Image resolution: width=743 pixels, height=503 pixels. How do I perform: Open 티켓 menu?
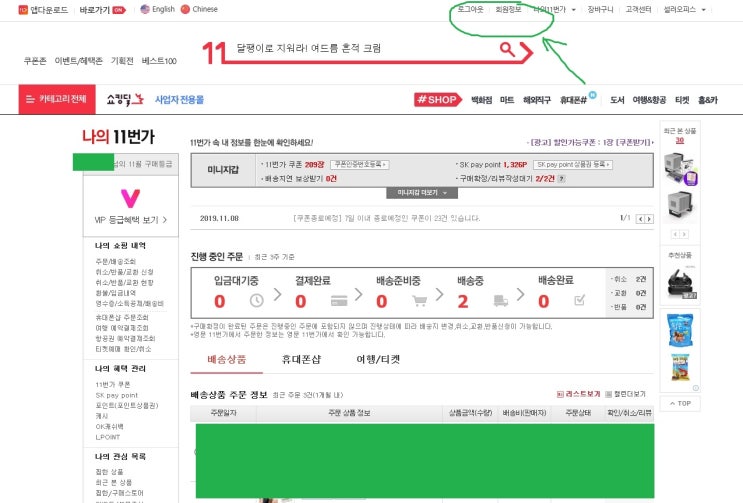[x=682, y=100]
